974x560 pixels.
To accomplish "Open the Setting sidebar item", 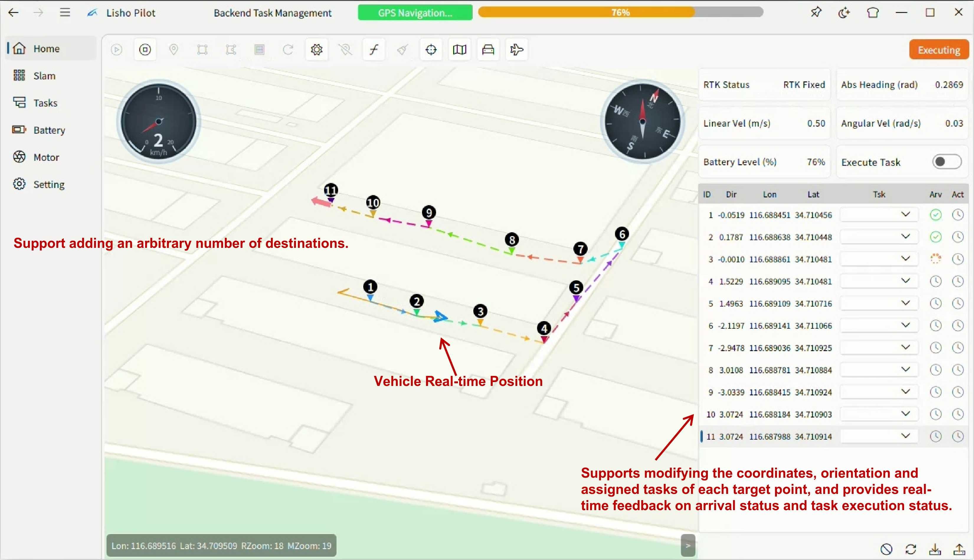I will pos(51,184).
